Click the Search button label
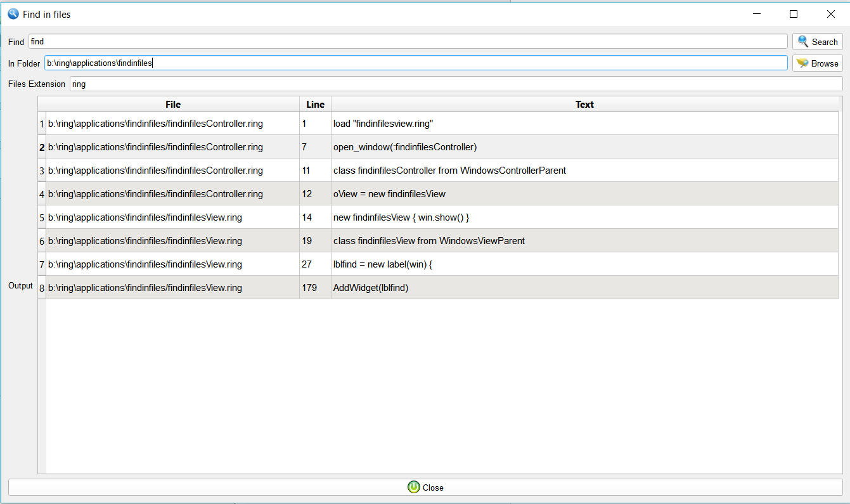 (x=825, y=42)
